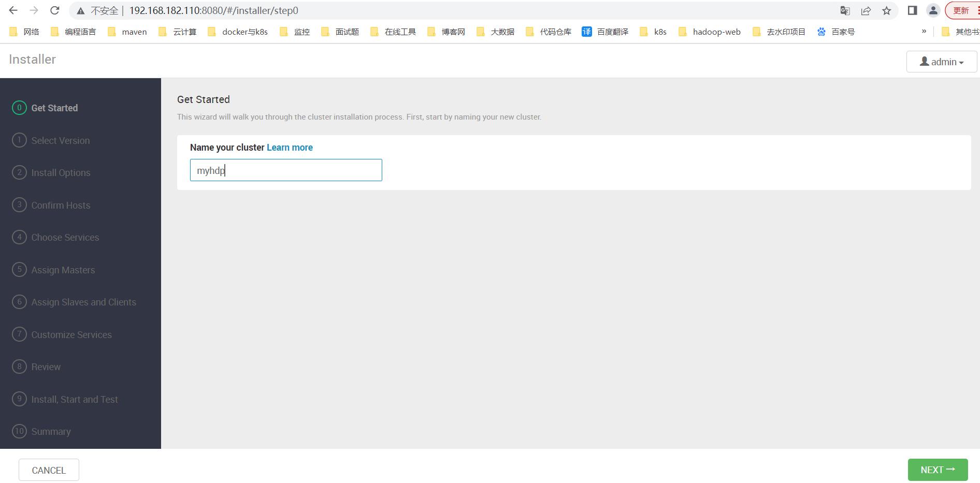Select the Install Options wizard step
Viewport: 980px width, 483px height.
(51, 172)
